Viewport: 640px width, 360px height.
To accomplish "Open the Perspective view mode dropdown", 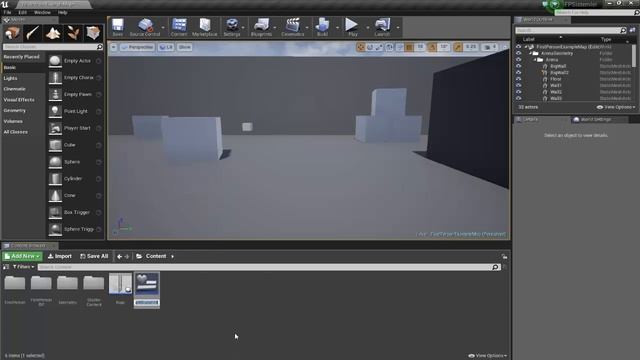I will (137, 47).
